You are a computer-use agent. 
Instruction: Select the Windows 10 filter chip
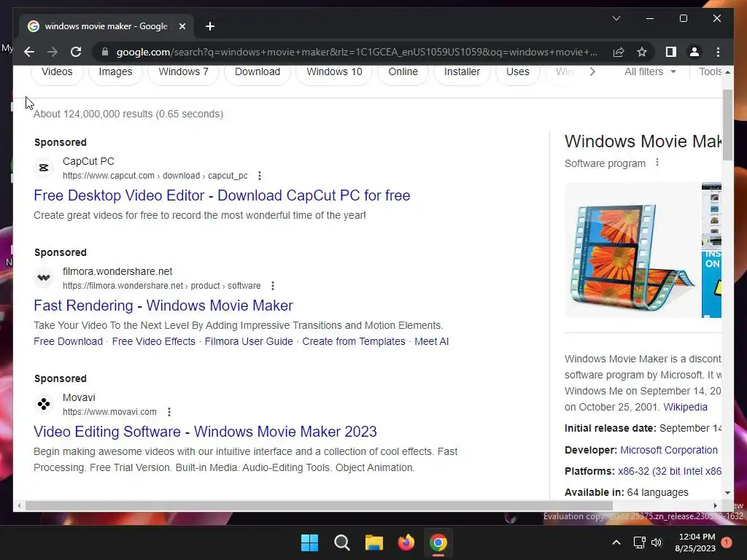[x=334, y=71]
